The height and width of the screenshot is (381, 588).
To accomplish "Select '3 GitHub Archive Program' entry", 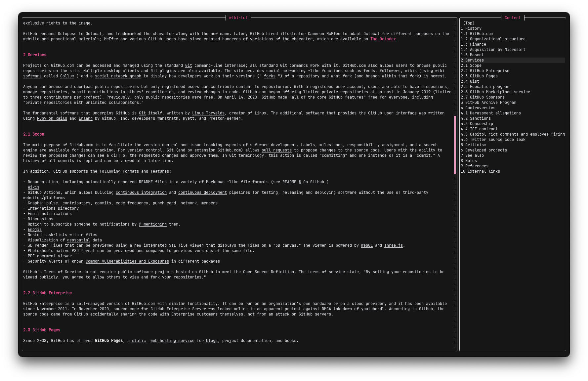I will click(x=488, y=103).
